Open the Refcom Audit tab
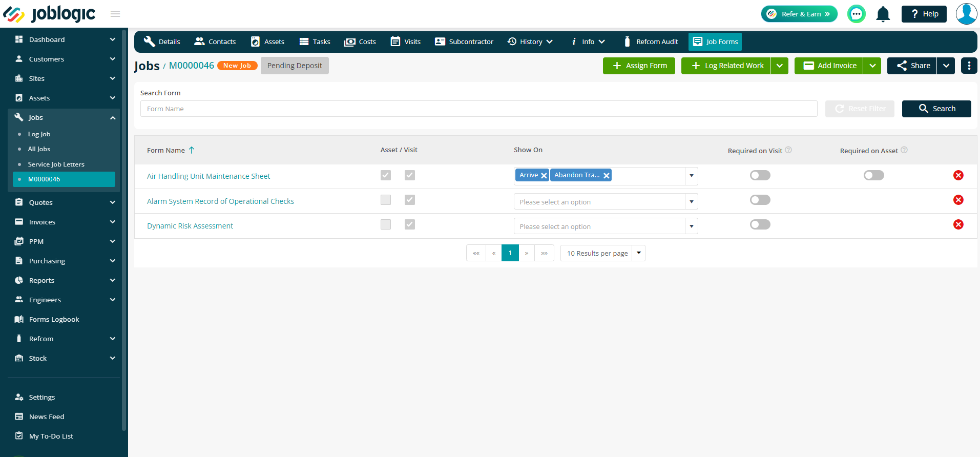 tap(651, 41)
